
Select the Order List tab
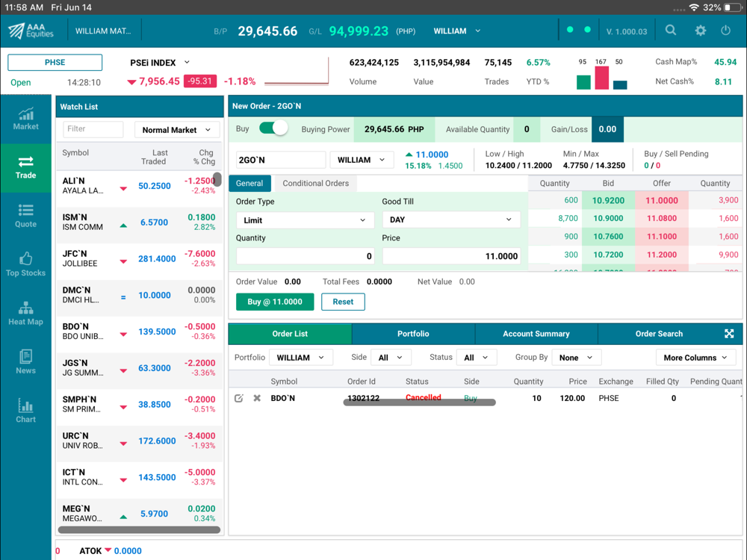(x=290, y=334)
